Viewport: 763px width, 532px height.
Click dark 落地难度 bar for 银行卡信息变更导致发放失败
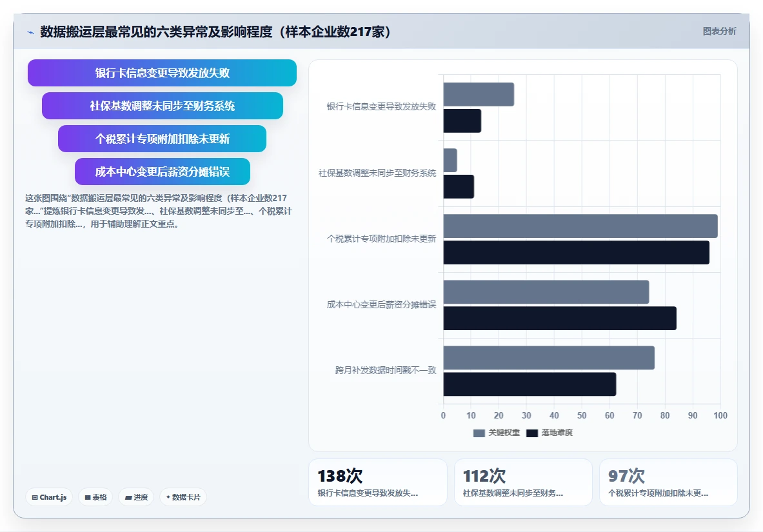click(x=462, y=121)
